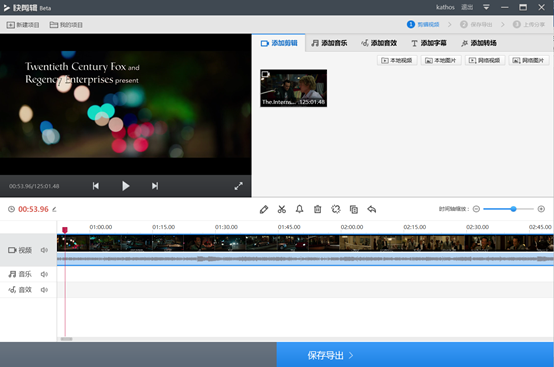Image resolution: width=554 pixels, height=367 pixels.
Task: Open 我的项目 project list
Action: pos(66,25)
